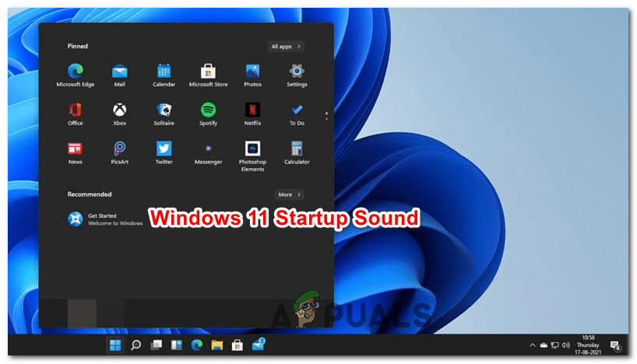Screen dimensions: 637x364
Task: Launch Edge from the taskbar
Action: click(196, 345)
